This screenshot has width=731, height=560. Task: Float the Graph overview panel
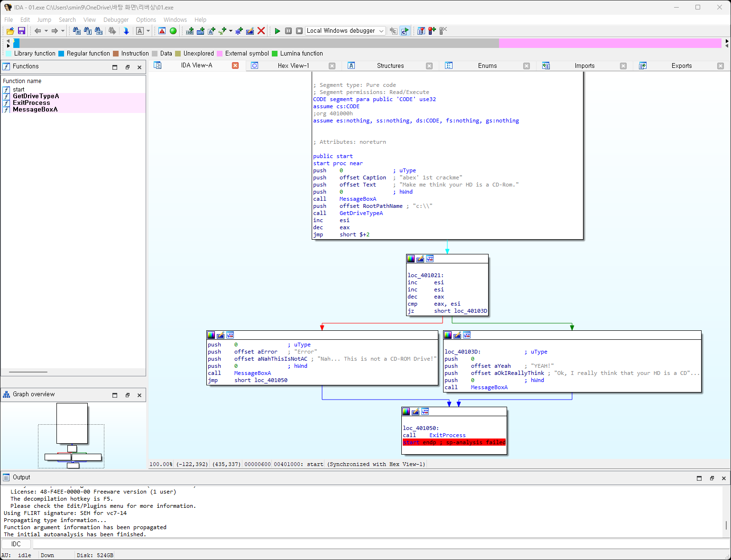point(128,395)
